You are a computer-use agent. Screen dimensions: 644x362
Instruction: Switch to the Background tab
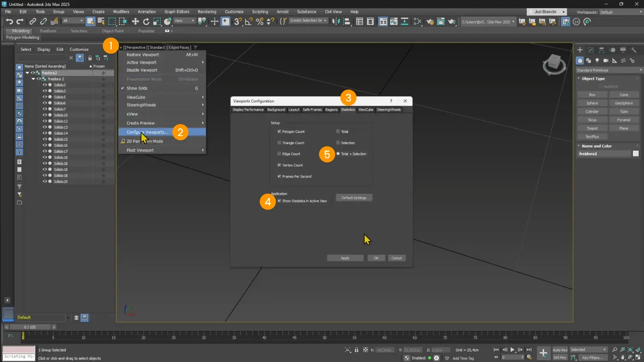click(276, 110)
